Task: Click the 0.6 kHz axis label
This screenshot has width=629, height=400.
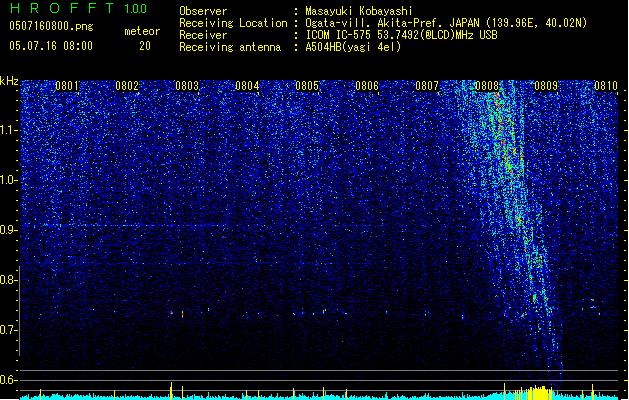Action: [x=9, y=380]
